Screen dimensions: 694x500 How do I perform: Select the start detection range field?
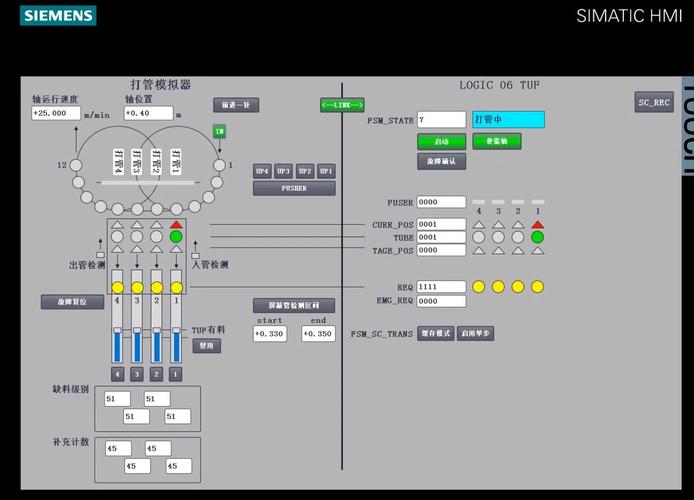[x=269, y=333]
